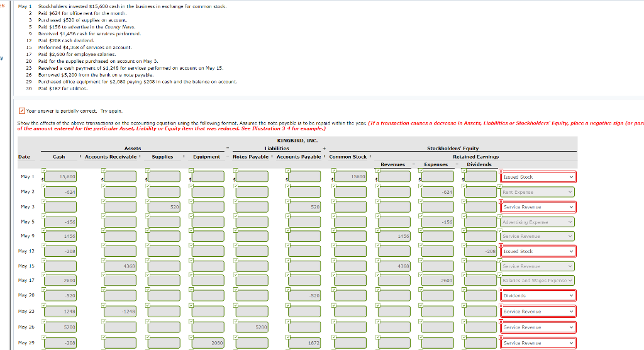Click the May 3 Accounts Payable field
The width and height of the screenshot is (644, 350).
pyautogui.click(x=304, y=207)
